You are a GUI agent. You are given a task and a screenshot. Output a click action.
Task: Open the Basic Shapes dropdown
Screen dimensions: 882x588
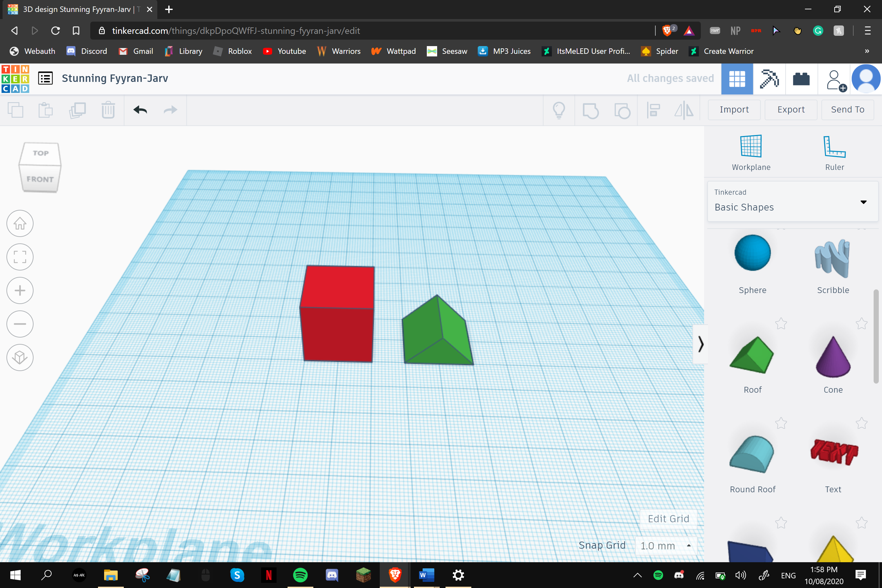(792, 201)
